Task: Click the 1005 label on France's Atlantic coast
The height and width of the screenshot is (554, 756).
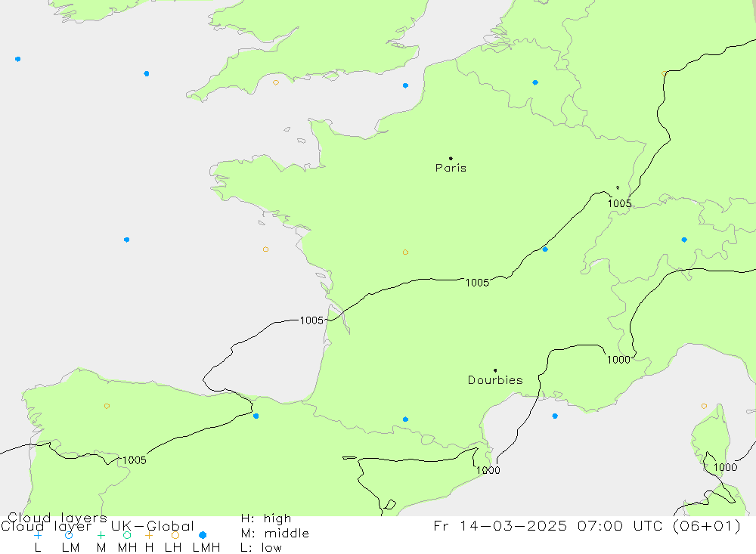Action: coord(311,320)
